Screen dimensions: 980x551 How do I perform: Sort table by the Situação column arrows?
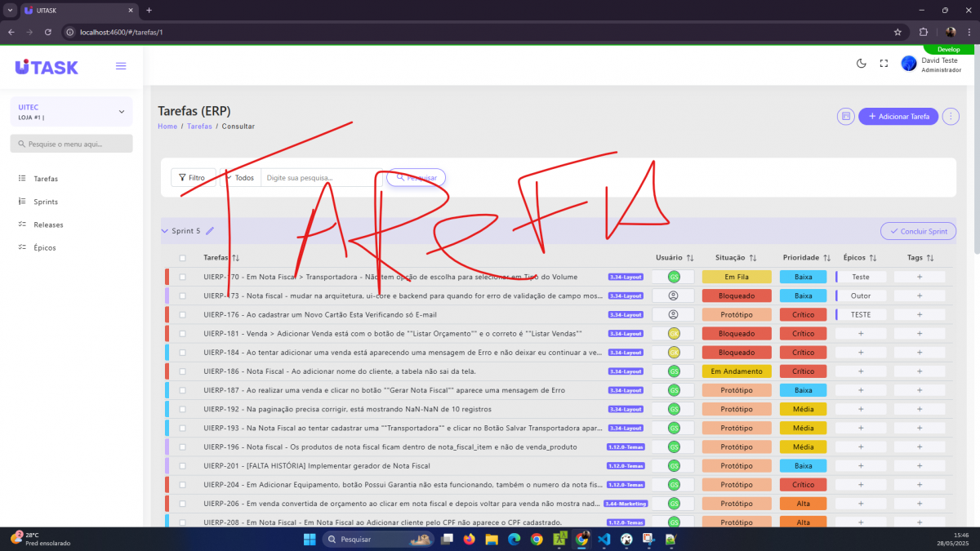pyautogui.click(x=753, y=258)
